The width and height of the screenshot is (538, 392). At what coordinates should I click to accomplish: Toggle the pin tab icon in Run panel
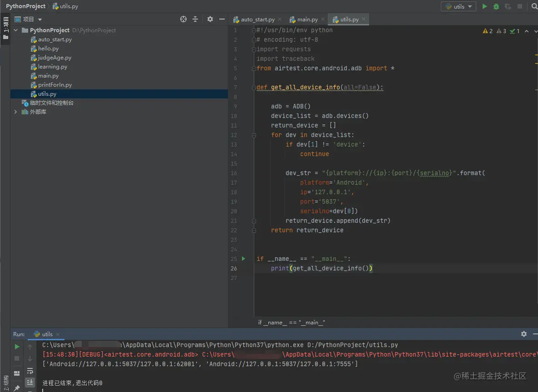pos(17,388)
